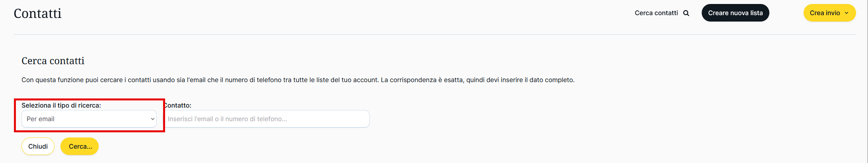Click the search function description paragraph
Screen dimensions: 868x163
click(298, 80)
